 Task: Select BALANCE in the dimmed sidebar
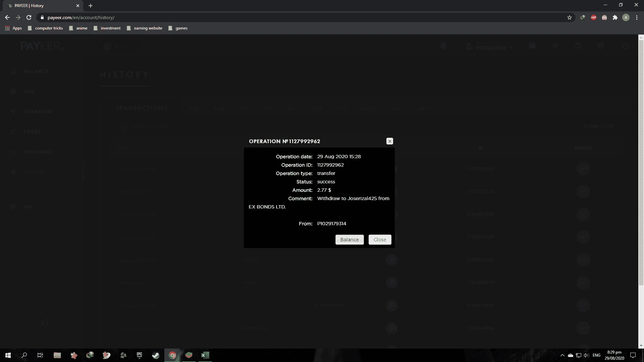click(x=36, y=71)
